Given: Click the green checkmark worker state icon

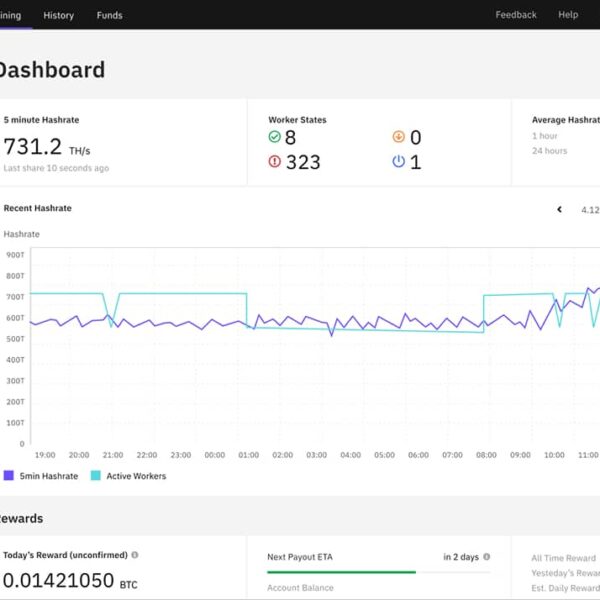Looking at the screenshot, I should tap(275, 138).
